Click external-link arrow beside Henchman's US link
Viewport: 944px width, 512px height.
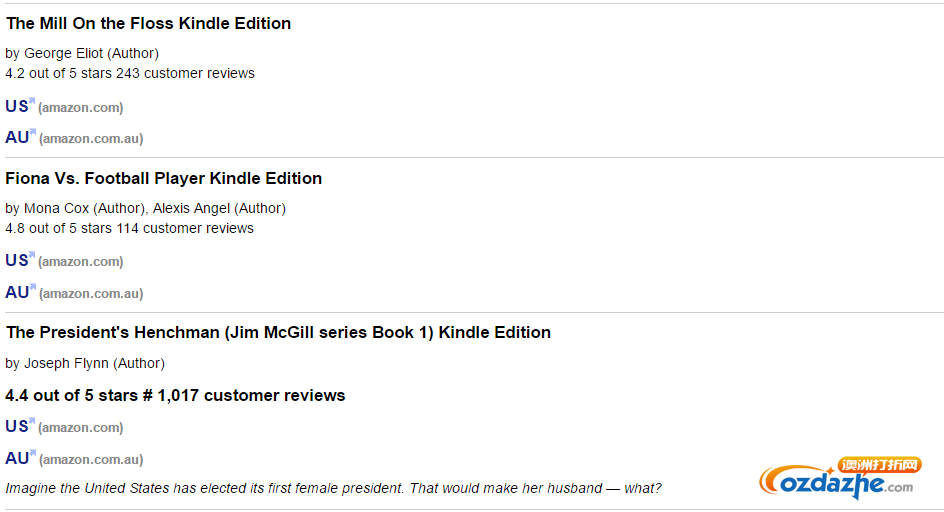(x=32, y=420)
